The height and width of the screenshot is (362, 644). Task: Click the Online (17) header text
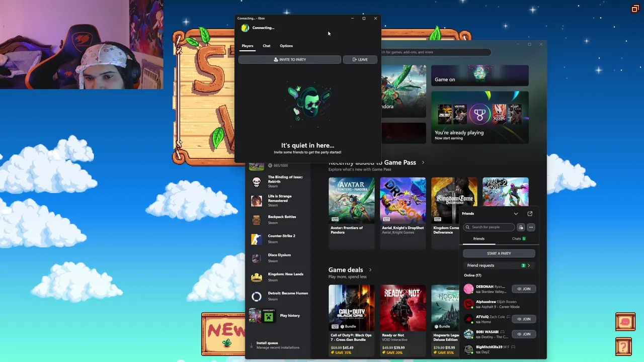click(472, 276)
